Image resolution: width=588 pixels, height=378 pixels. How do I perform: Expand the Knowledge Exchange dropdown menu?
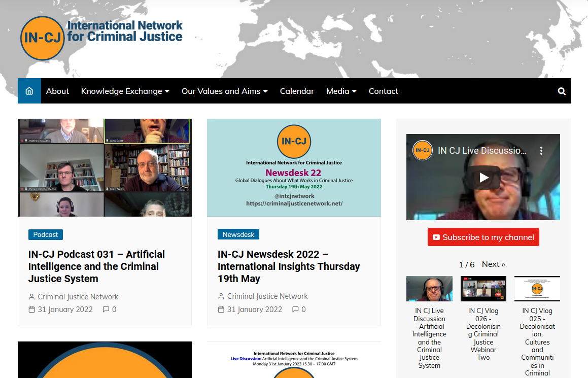(125, 91)
